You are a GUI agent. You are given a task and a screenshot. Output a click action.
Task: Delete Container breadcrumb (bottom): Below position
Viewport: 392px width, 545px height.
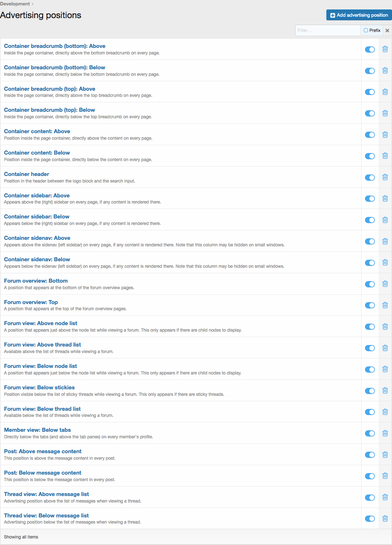pos(385,70)
